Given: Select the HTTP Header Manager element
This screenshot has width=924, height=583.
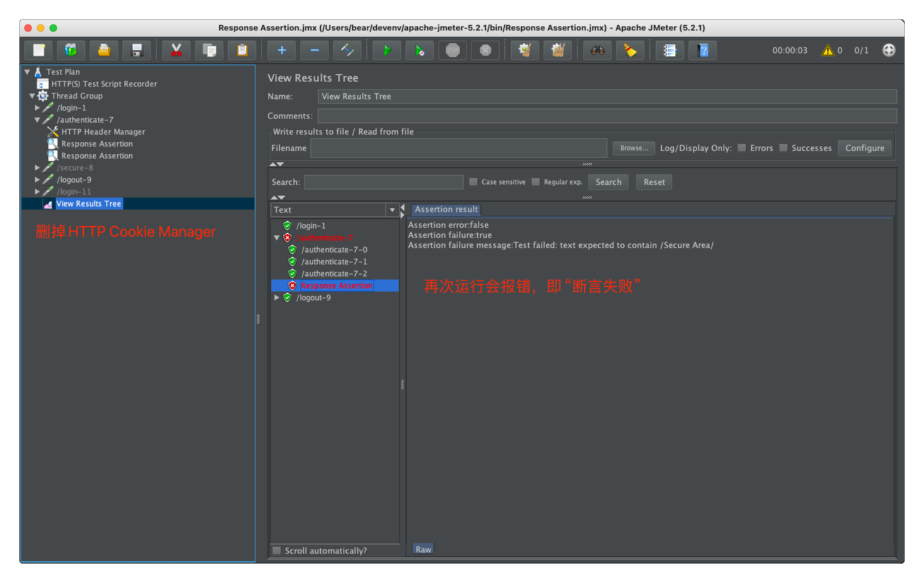Looking at the screenshot, I should [103, 132].
